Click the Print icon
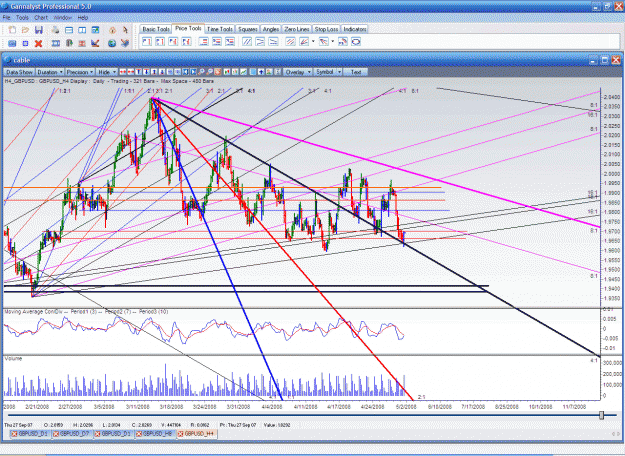The height and width of the screenshot is (456, 625). pos(55,30)
